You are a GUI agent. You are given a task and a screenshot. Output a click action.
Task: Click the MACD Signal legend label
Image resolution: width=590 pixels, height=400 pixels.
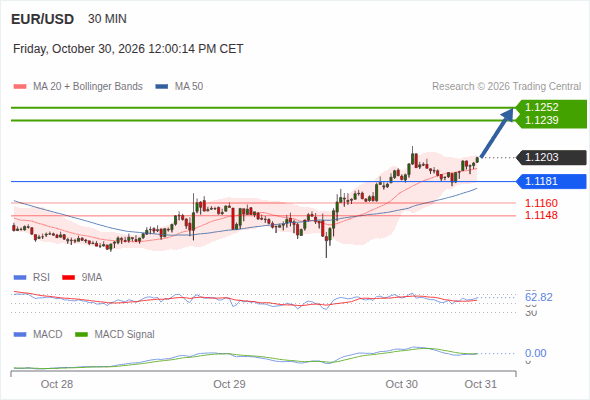point(125,335)
